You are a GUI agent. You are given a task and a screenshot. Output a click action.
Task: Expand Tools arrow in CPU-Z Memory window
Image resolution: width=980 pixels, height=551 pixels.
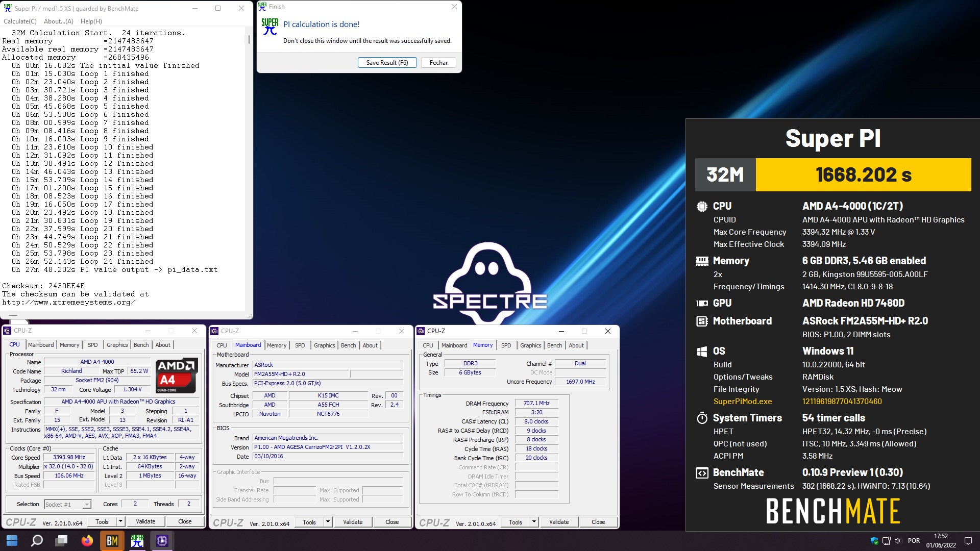pyautogui.click(x=534, y=522)
